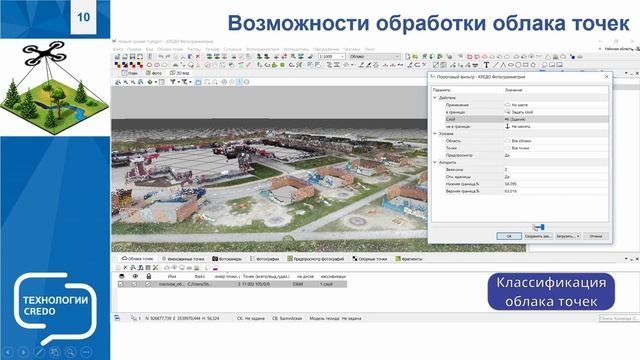Click Да value of Предпросмотр row
This screenshot has height=360, width=640.
tap(507, 156)
